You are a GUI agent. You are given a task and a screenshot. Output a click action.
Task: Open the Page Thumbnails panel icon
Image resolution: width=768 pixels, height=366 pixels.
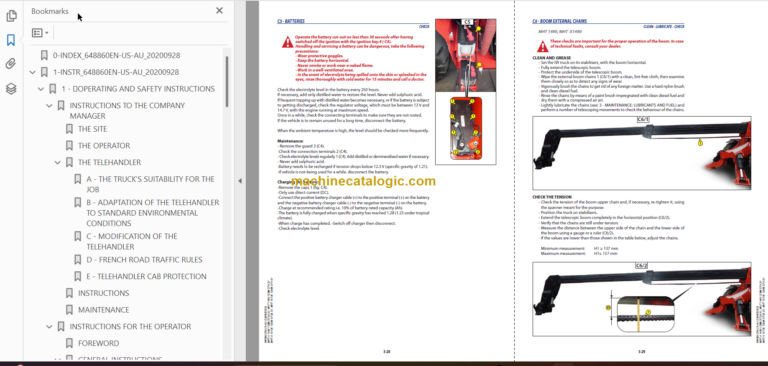click(x=11, y=16)
